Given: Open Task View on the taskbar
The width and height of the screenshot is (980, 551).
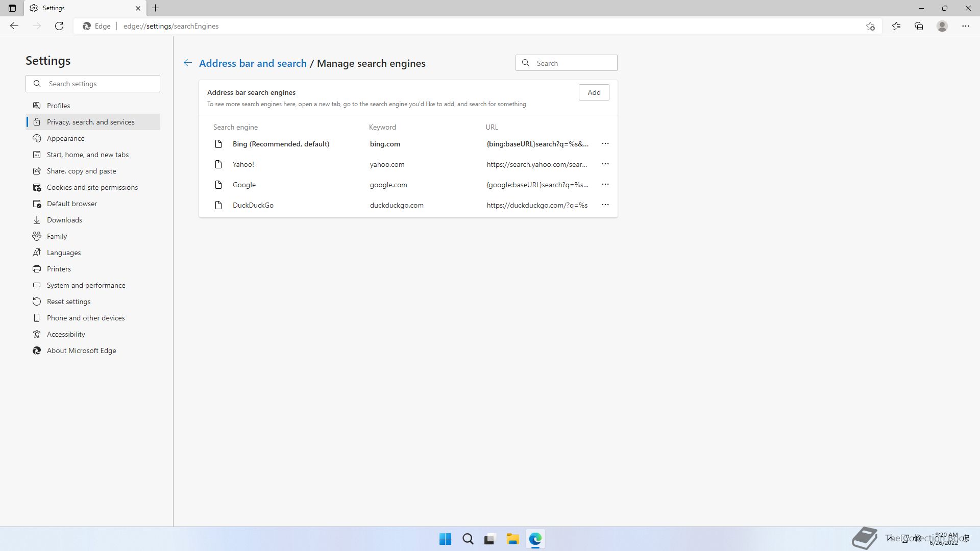Looking at the screenshot, I should [490, 539].
